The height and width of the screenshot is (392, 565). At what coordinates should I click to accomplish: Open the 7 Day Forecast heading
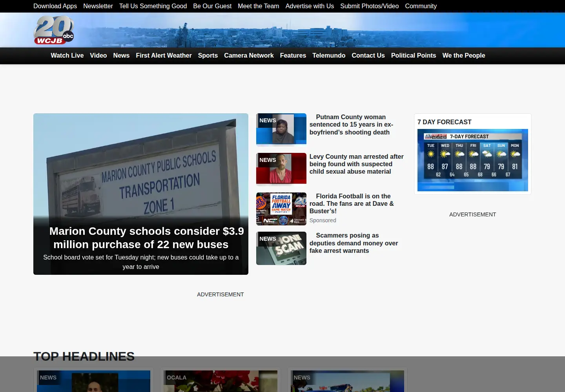click(x=445, y=122)
